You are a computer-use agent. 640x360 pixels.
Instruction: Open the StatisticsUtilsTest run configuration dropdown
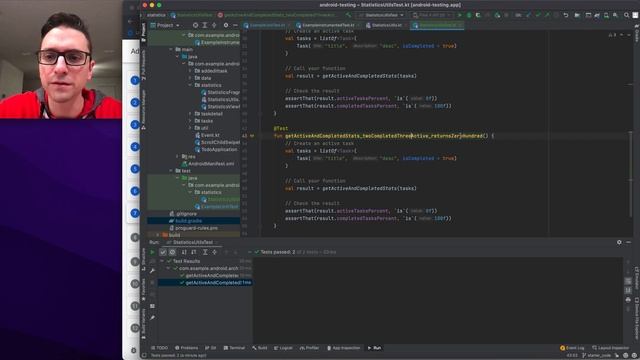coord(382,15)
